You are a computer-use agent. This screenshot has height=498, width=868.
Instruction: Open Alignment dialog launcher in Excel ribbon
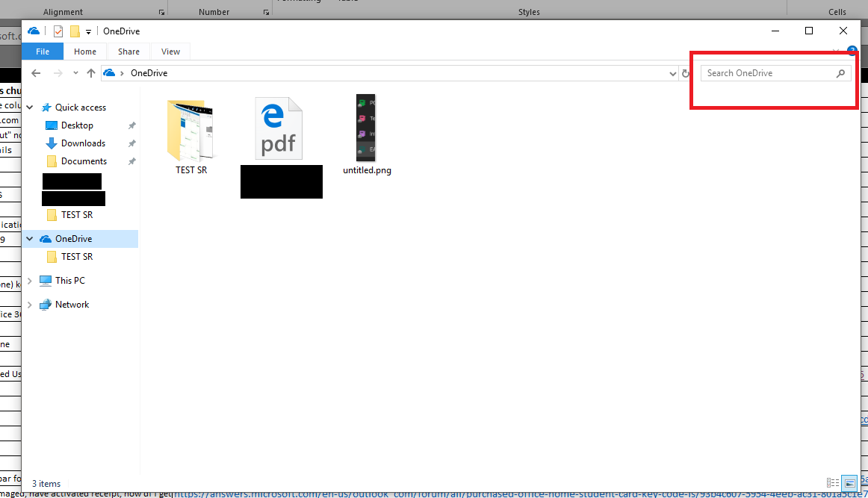[161, 12]
